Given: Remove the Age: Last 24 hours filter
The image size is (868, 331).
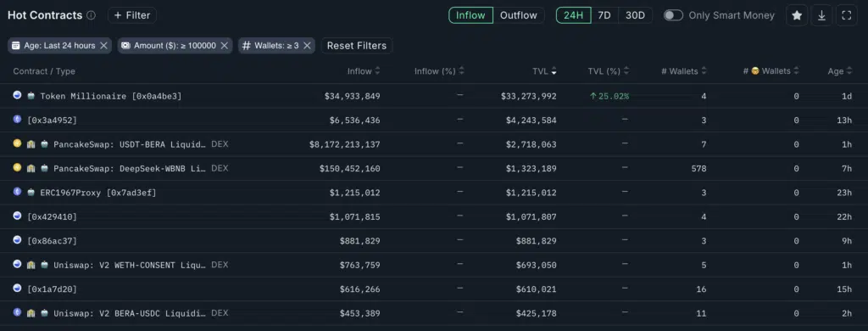Looking at the screenshot, I should click(103, 46).
